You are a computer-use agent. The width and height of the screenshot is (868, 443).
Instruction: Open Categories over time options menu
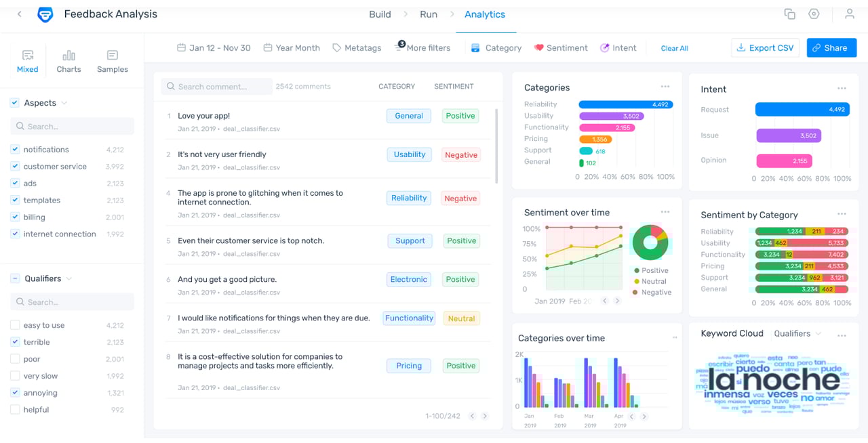(x=675, y=337)
